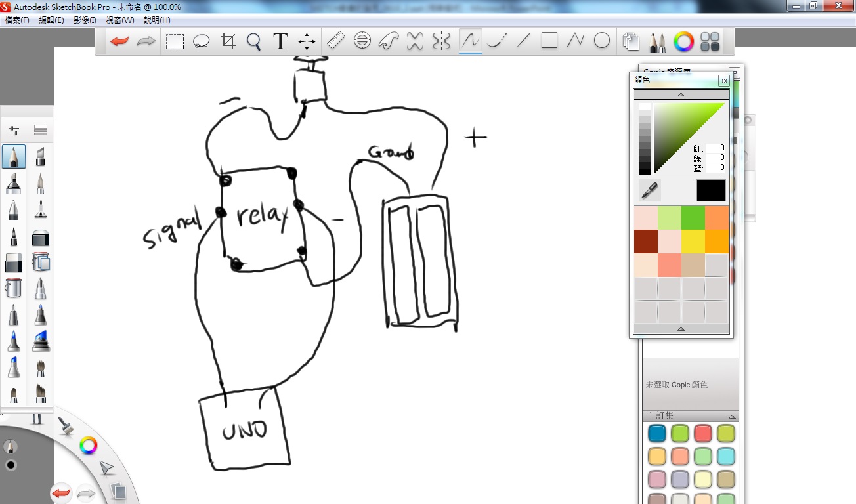Click the 藍 blue value field
This screenshot has height=504, width=856.
coord(716,168)
